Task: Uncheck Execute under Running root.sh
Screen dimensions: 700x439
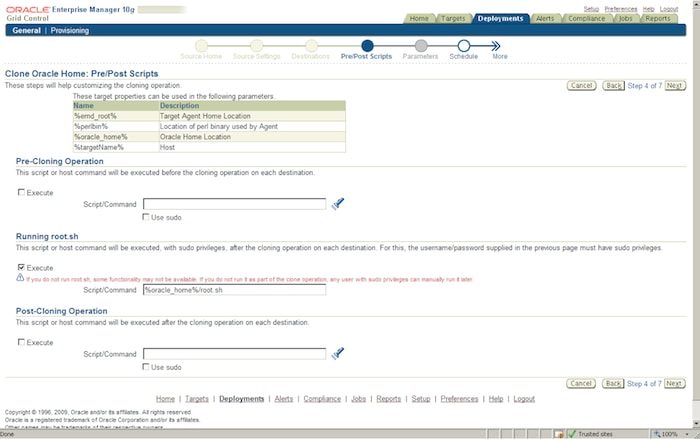Action: coord(21,267)
